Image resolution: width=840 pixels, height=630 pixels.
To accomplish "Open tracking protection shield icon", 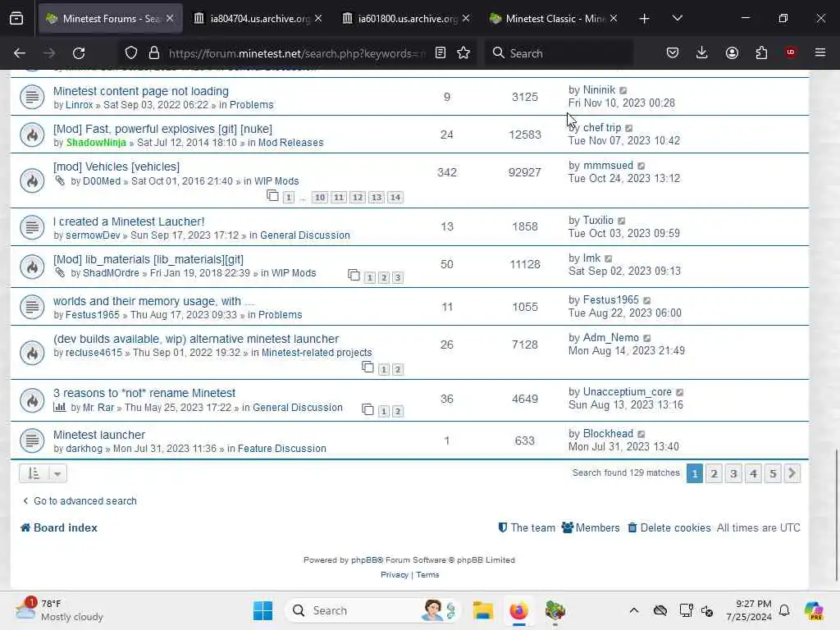I will 131,53.
